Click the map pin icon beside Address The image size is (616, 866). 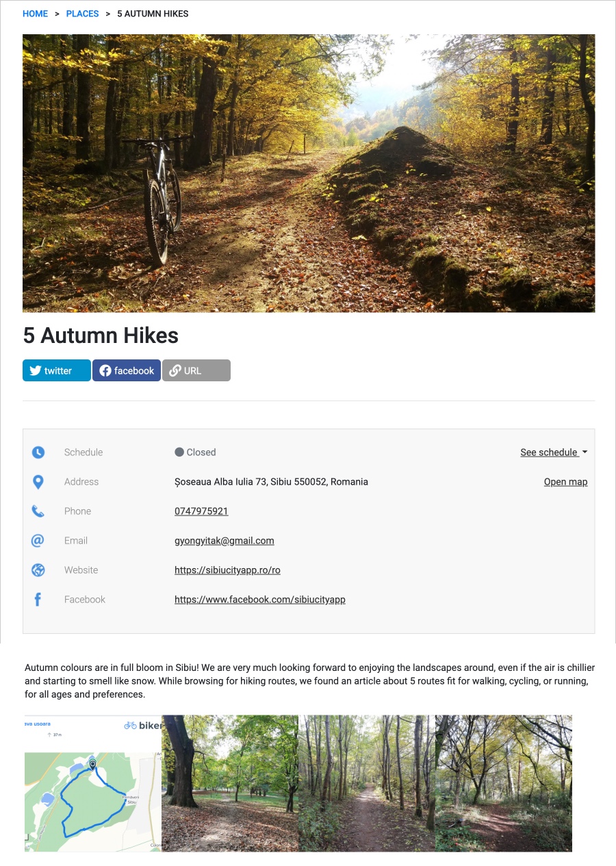click(x=38, y=482)
